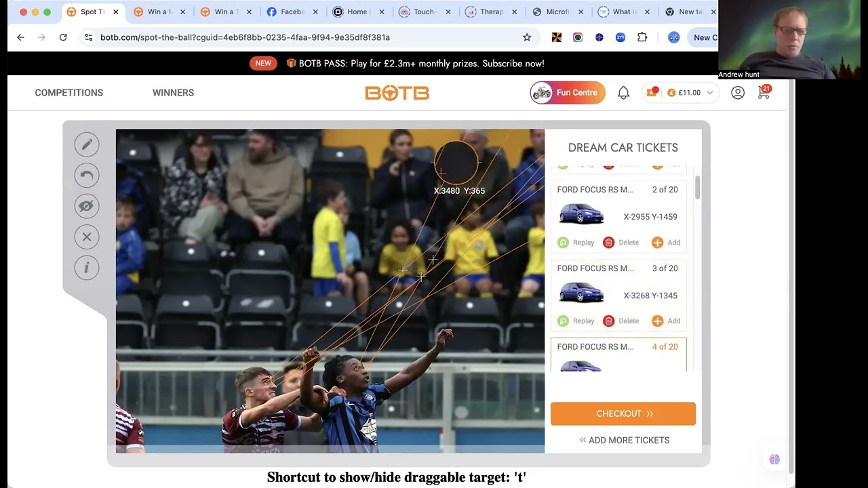Click the X clear tool in game sidebar
The image size is (868, 488).
click(87, 237)
